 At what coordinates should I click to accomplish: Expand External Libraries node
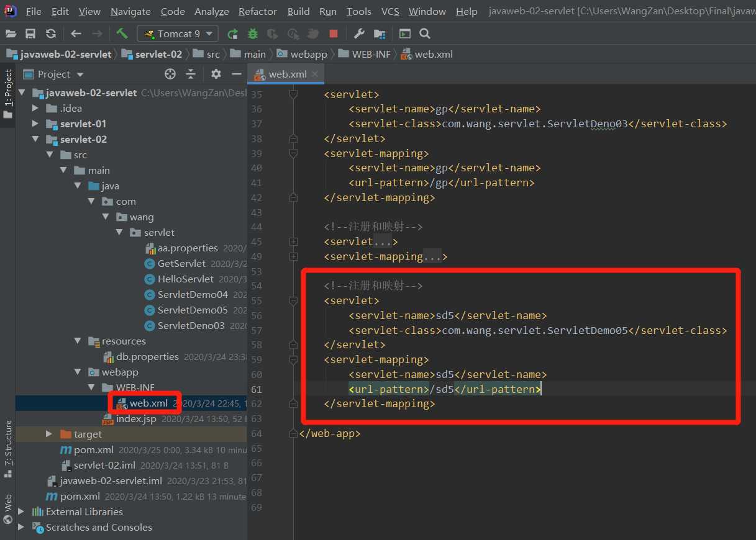click(x=22, y=512)
